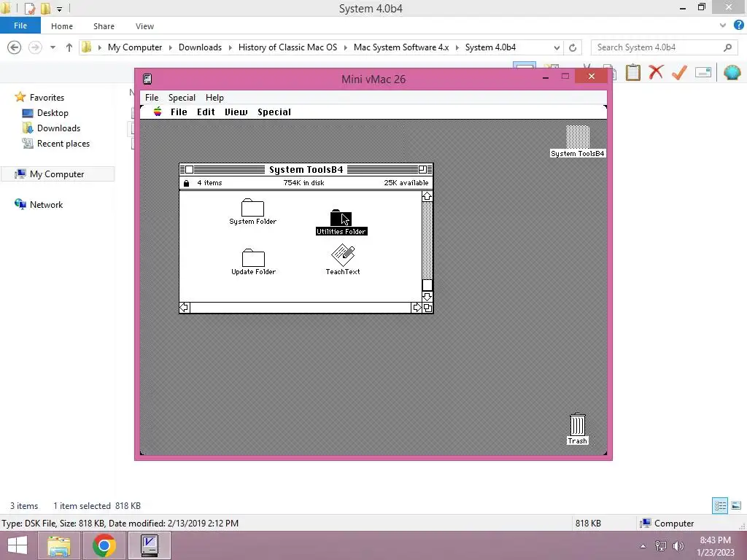The image size is (747, 560).
Task: Refresh the Explorer folder view
Action: (x=573, y=47)
